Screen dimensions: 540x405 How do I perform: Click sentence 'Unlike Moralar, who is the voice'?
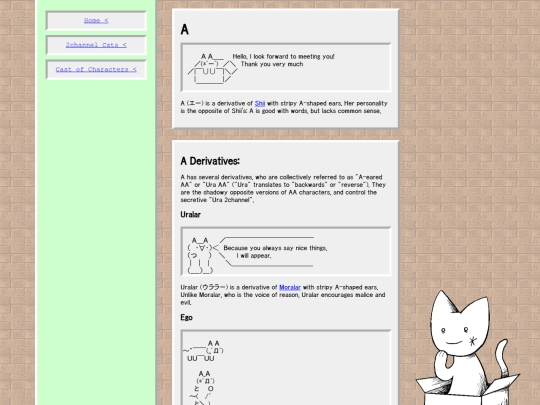coord(283,299)
